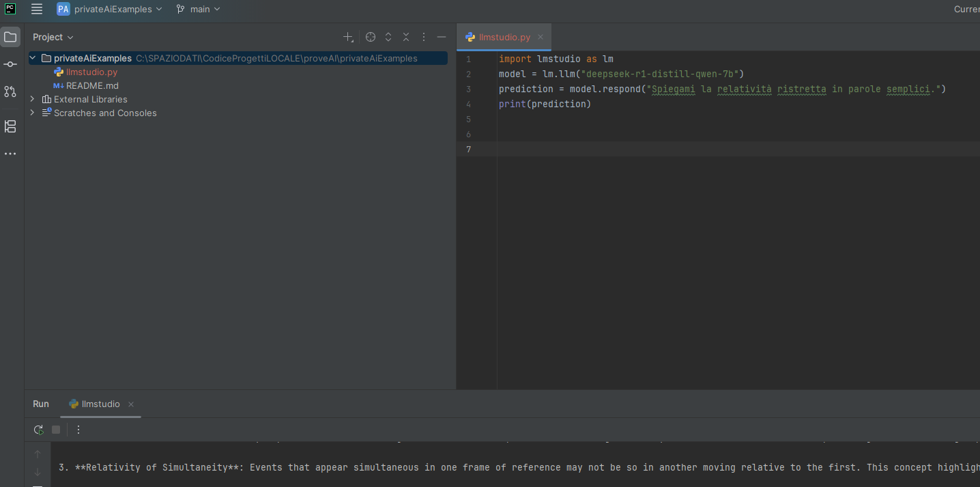
Task: Open the Project view selector dropdown
Action: click(x=53, y=37)
